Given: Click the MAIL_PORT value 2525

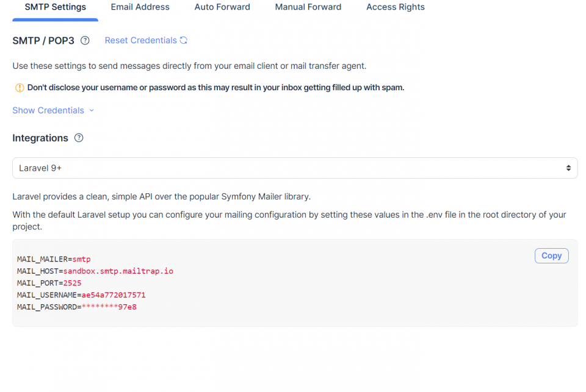Looking at the screenshot, I should (73, 283).
